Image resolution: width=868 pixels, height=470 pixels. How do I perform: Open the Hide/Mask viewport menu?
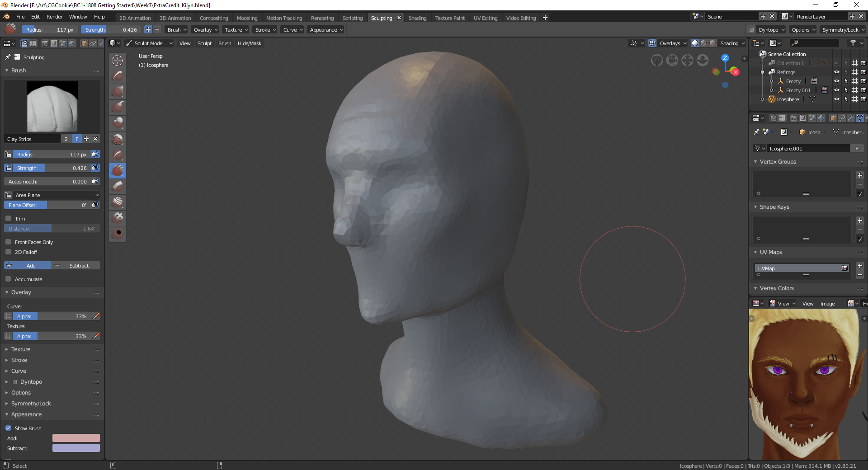[x=249, y=43]
